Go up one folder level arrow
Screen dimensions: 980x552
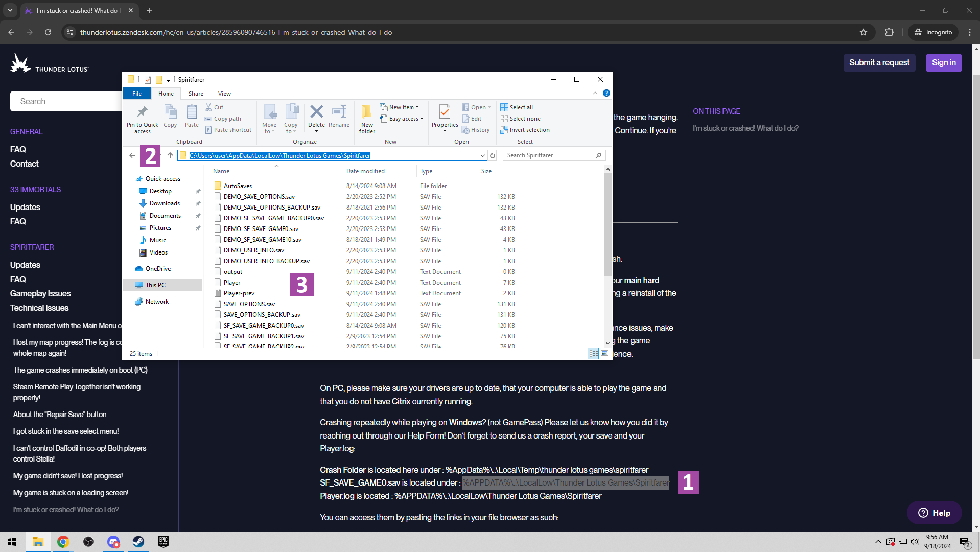170,155
